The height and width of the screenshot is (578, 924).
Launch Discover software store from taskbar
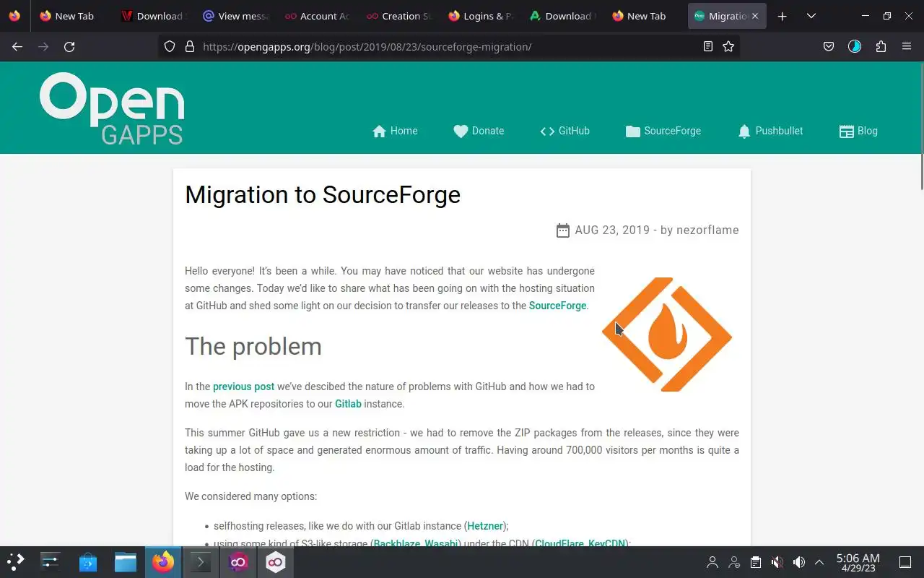pos(88,561)
